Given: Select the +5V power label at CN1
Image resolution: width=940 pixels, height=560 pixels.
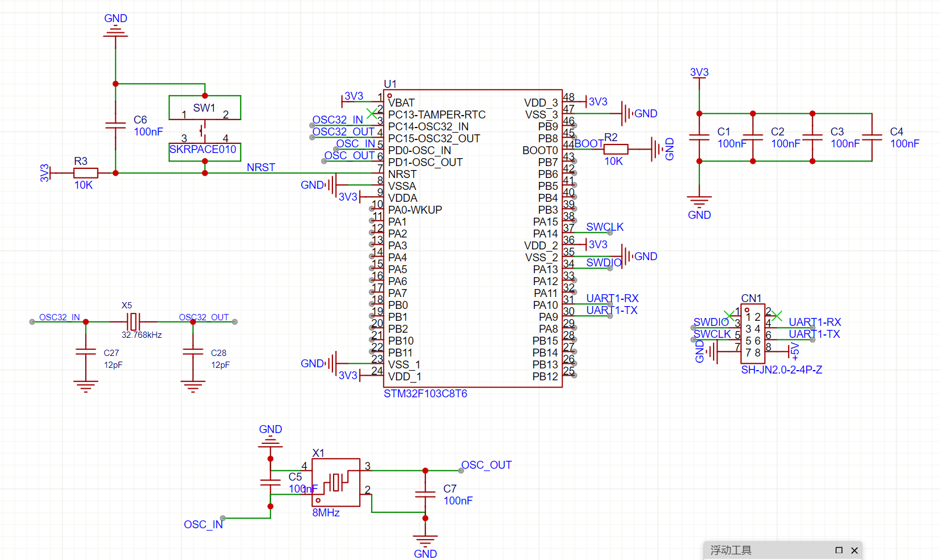Looking at the screenshot, I should pyautogui.click(x=795, y=351).
